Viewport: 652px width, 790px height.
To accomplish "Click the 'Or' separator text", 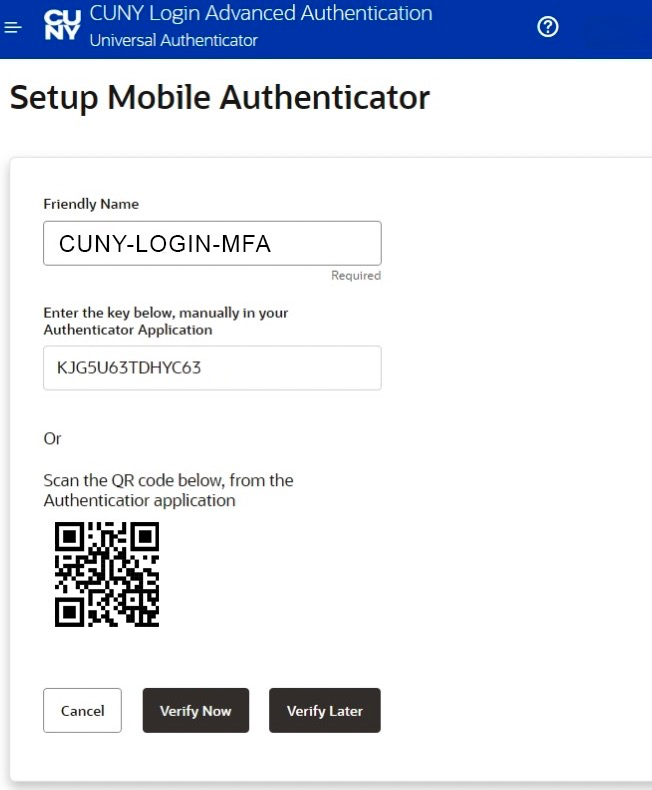I will click(52, 439).
